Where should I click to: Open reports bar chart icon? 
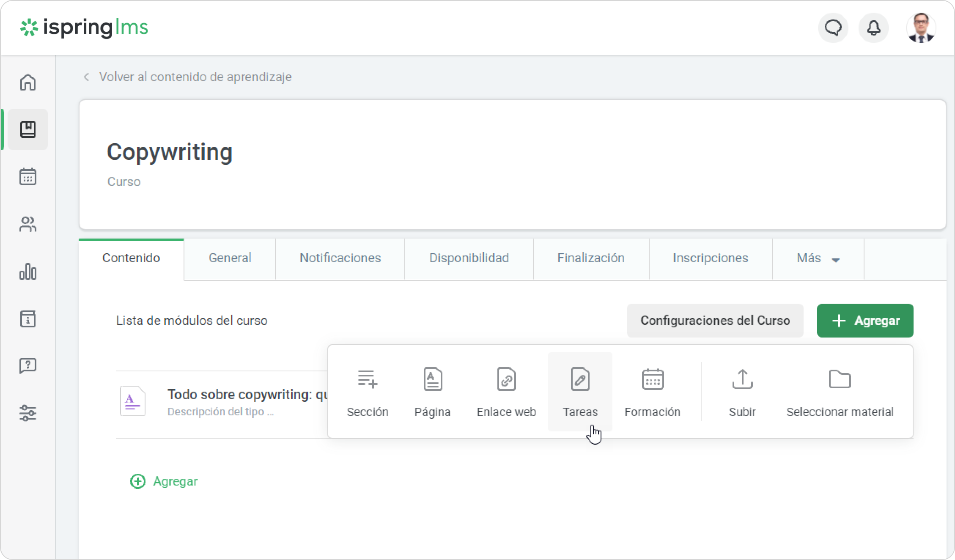pyautogui.click(x=28, y=272)
